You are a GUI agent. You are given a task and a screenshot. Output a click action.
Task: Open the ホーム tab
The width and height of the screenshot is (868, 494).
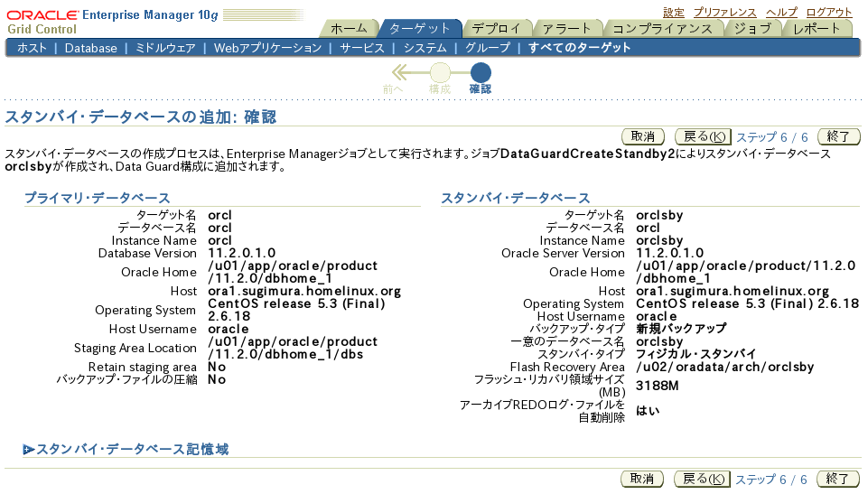click(x=349, y=28)
